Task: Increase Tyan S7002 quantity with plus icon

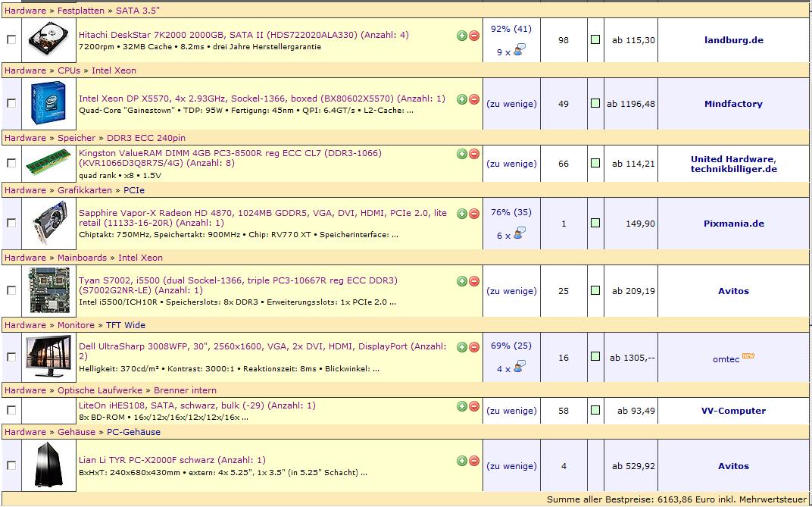Action: pyautogui.click(x=462, y=280)
